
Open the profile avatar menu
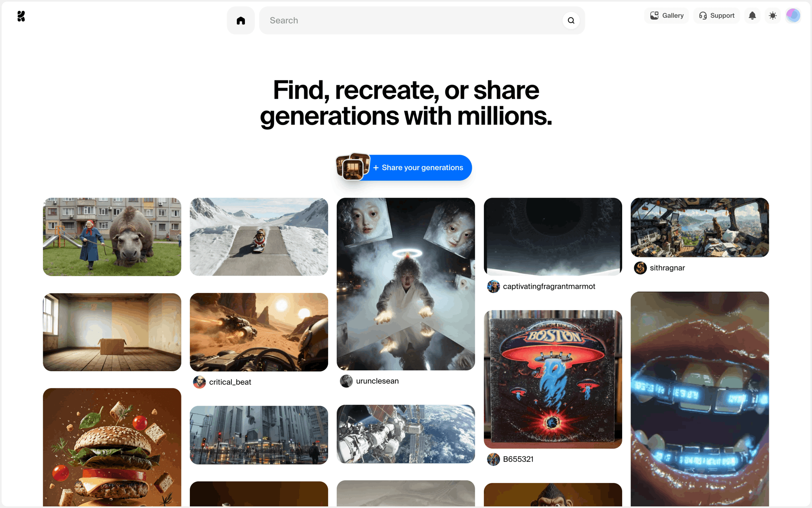click(x=793, y=16)
